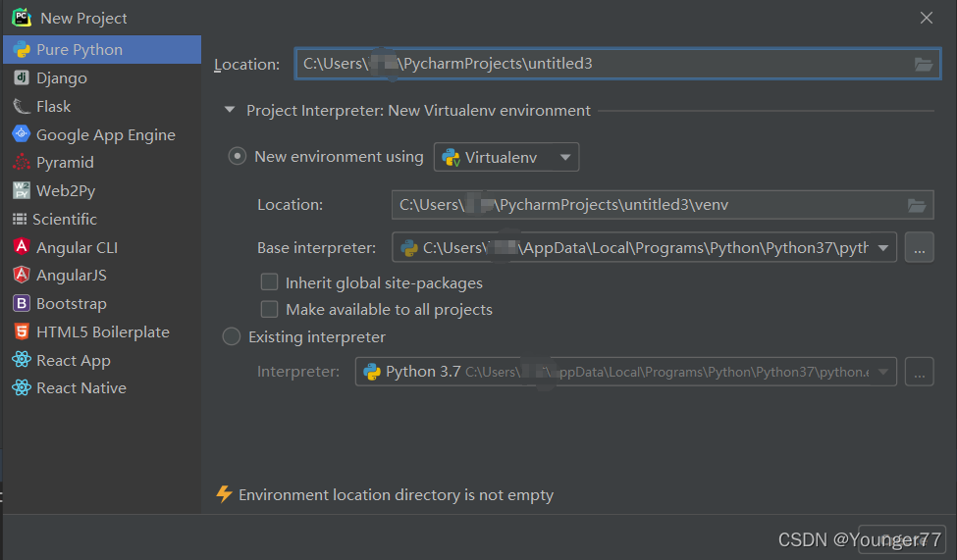Viewport: 957px width, 560px height.
Task: Choose React App project type
Action: coord(102,360)
